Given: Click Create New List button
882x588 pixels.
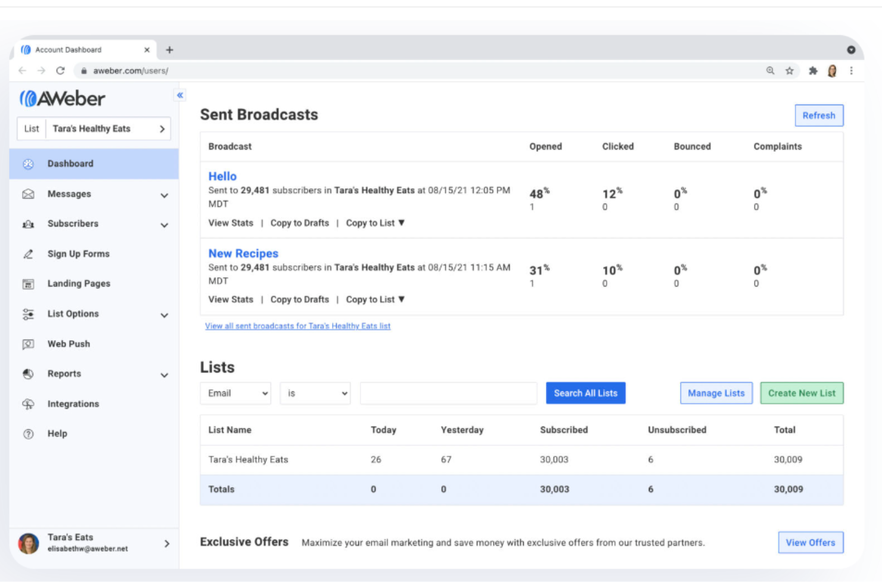Looking at the screenshot, I should coord(802,393).
